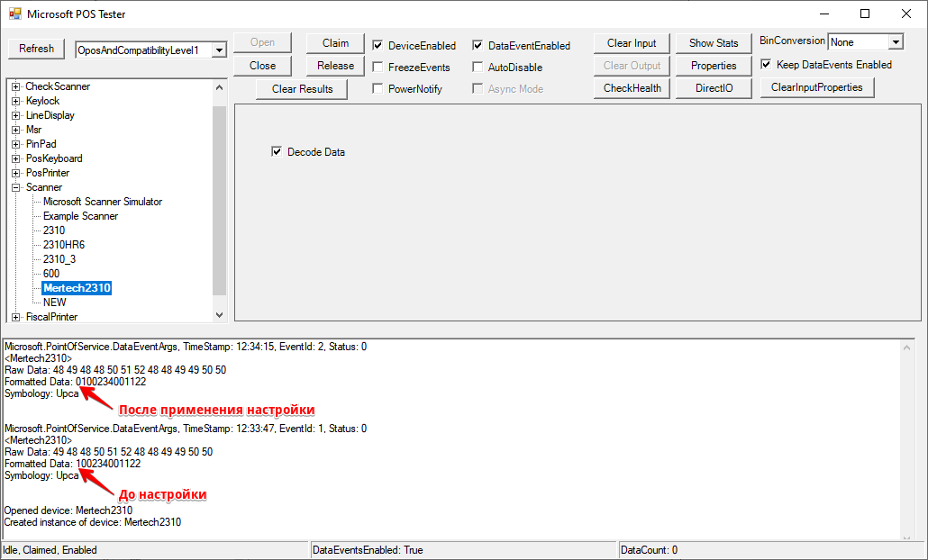The image size is (928, 560).
Task: Toggle the Decode Data checkbox
Action: 277,152
